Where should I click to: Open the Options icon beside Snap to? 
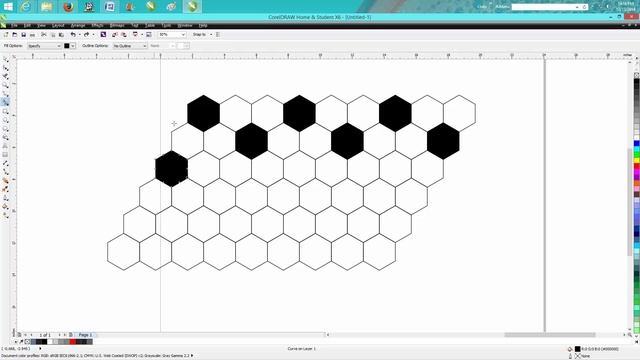(218, 35)
